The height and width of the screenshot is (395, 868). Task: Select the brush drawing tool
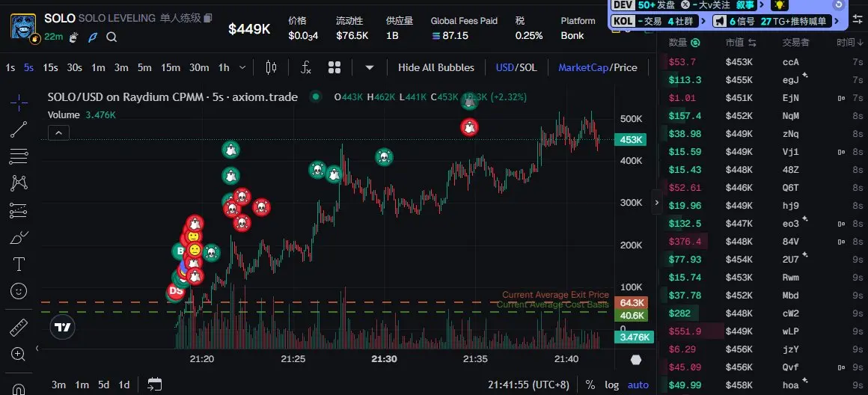coord(19,237)
